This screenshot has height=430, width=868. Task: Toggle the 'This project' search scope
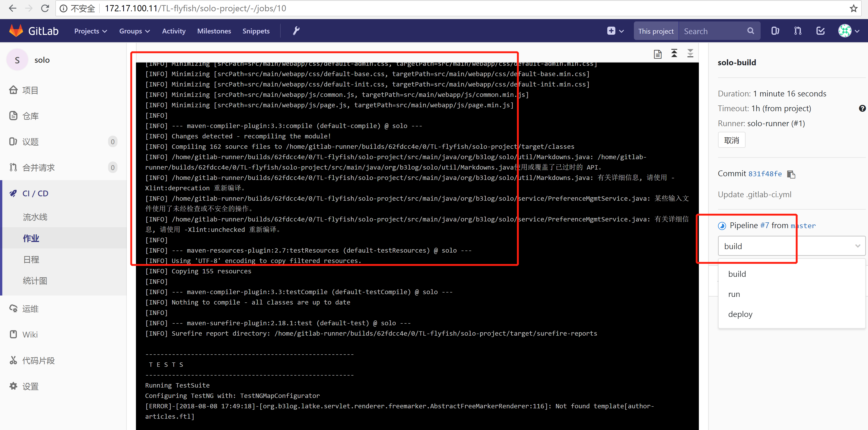point(655,31)
